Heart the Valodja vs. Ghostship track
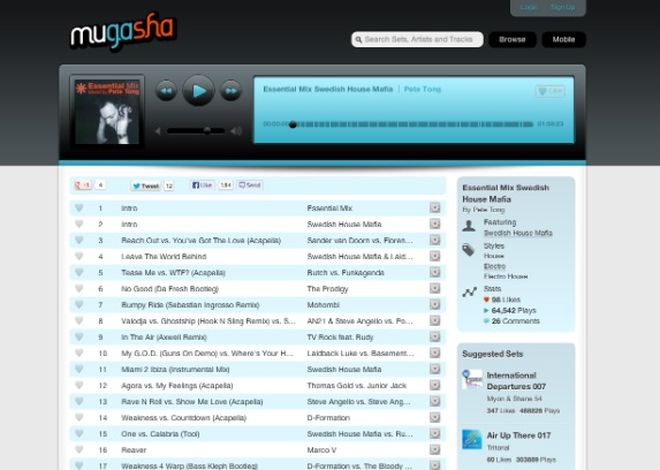Viewport: 660px width, 470px height. click(79, 321)
